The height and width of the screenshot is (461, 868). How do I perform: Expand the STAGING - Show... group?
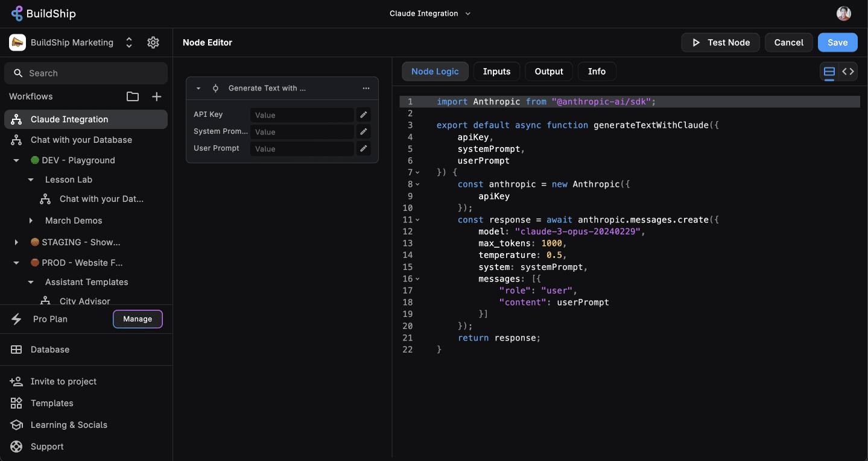tap(16, 242)
